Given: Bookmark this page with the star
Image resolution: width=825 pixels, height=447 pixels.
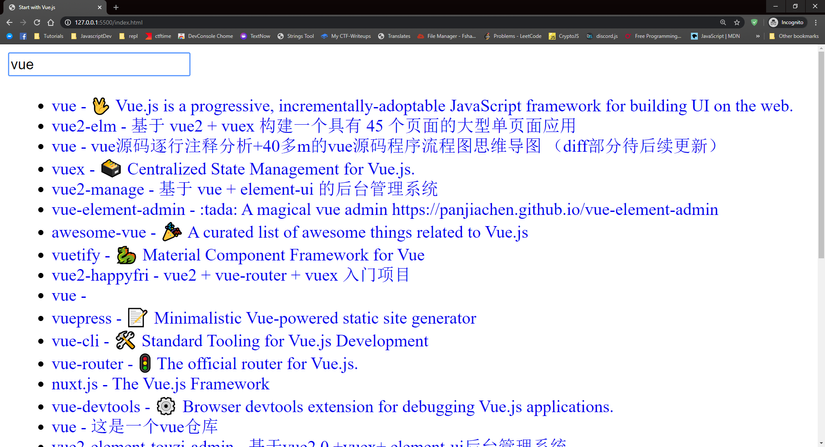Looking at the screenshot, I should 737,23.
